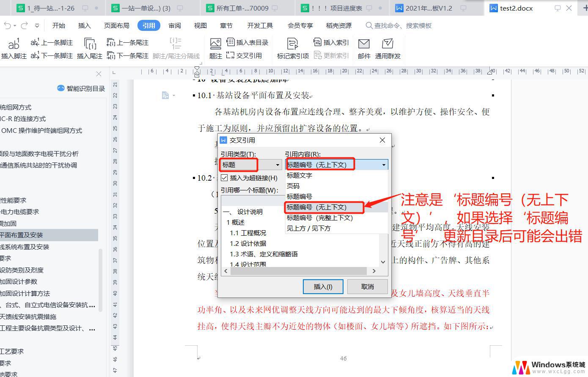Open '天馈线安装抗震措施' in navigation pane

coord(28,316)
